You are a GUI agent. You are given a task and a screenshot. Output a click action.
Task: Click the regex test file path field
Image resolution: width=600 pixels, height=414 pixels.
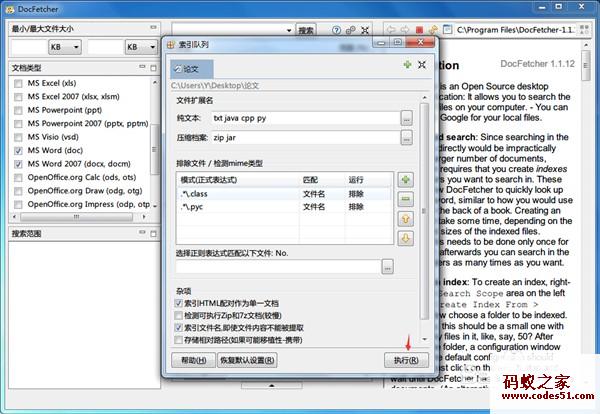[x=278, y=267]
